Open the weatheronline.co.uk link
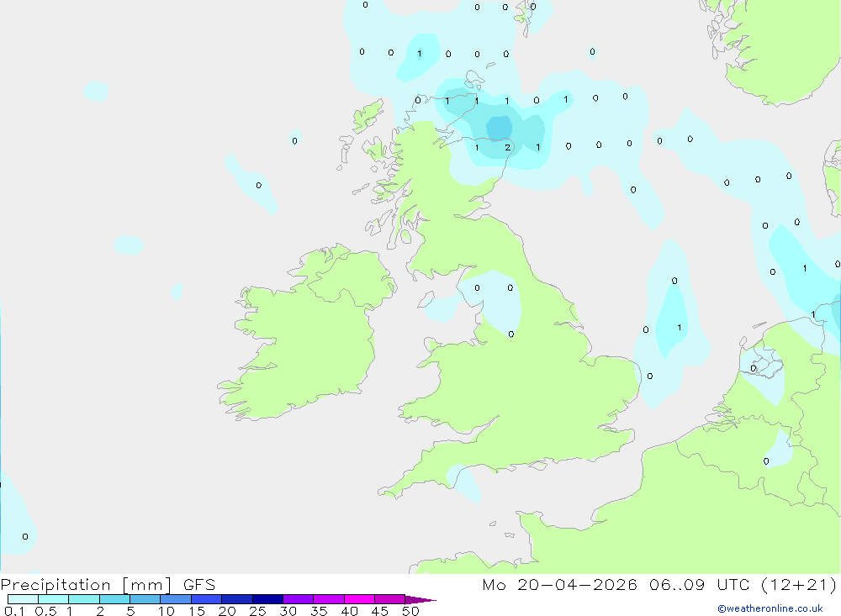This screenshot has height=616, width=841. [x=770, y=608]
